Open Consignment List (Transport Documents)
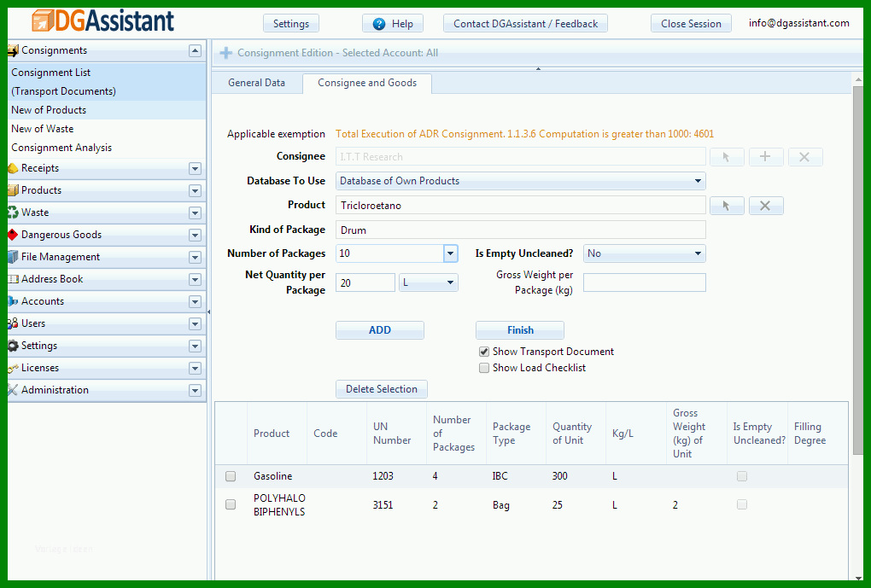The height and width of the screenshot is (588, 871). 107,82
